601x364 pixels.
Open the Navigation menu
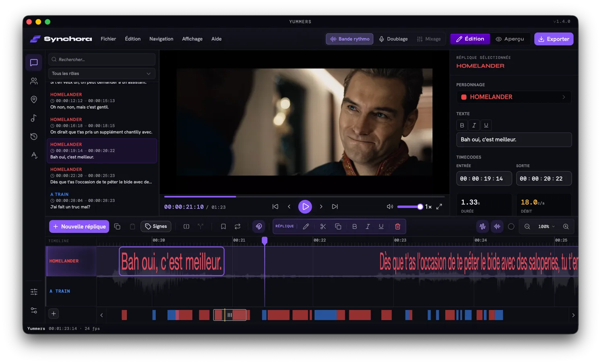click(161, 39)
